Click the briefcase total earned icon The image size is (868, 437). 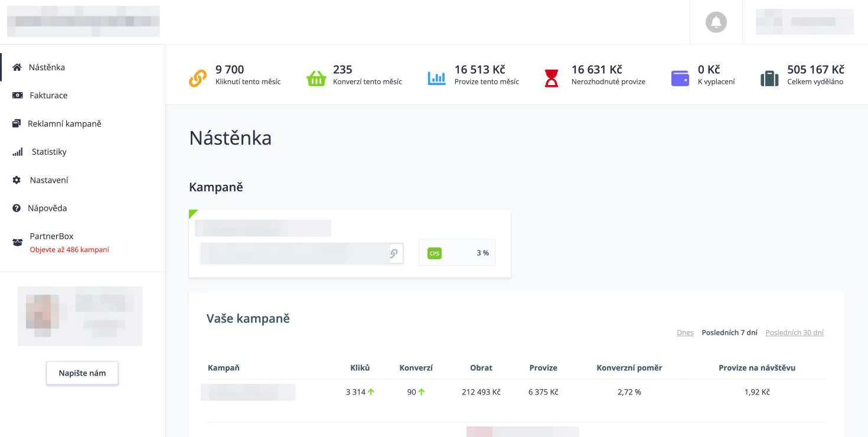click(769, 78)
